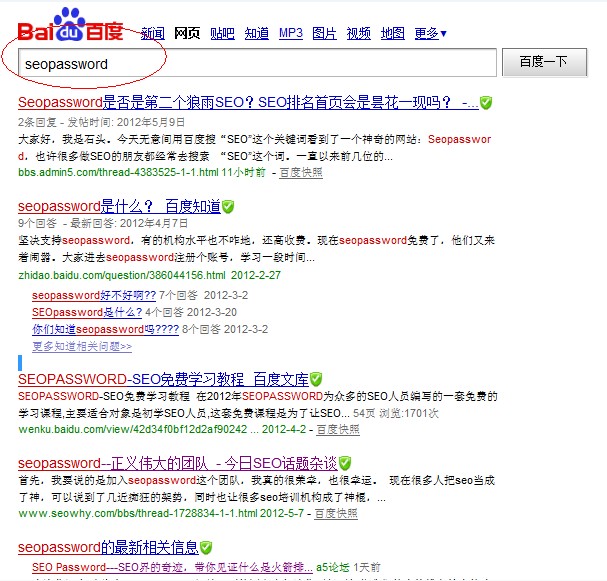Click the URL text bbs.admin5.com/thread-4383525-1-1.html

(x=118, y=173)
